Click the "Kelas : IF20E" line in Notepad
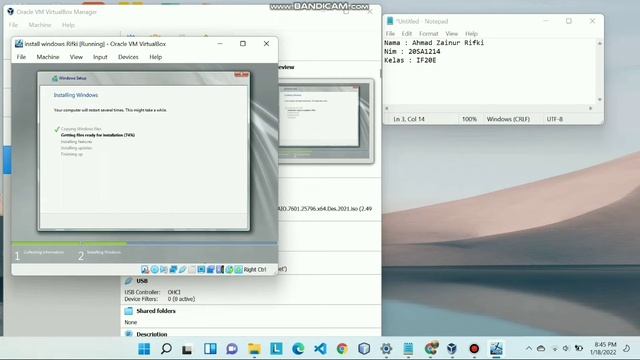The height and width of the screenshot is (360, 640). tap(410, 60)
